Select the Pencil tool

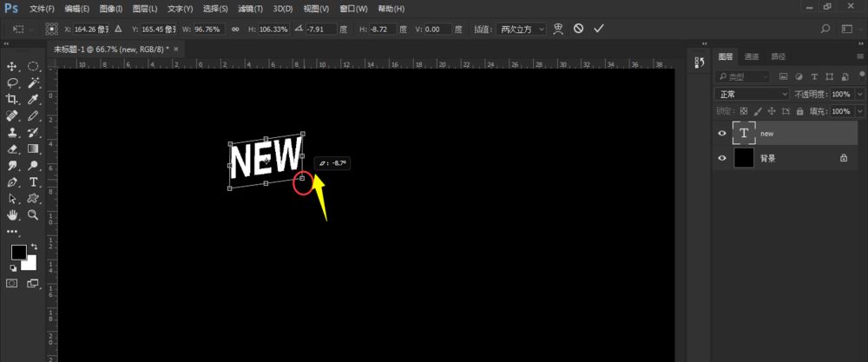[33, 115]
